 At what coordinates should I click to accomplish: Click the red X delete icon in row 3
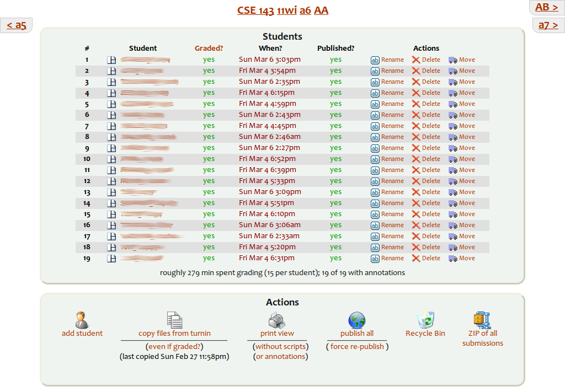click(416, 82)
